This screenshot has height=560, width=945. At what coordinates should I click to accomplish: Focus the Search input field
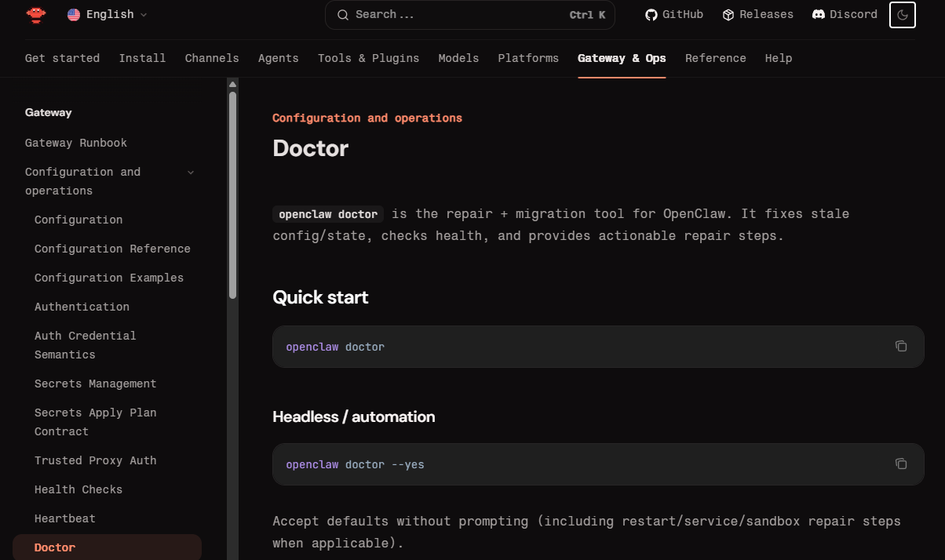[x=469, y=15]
